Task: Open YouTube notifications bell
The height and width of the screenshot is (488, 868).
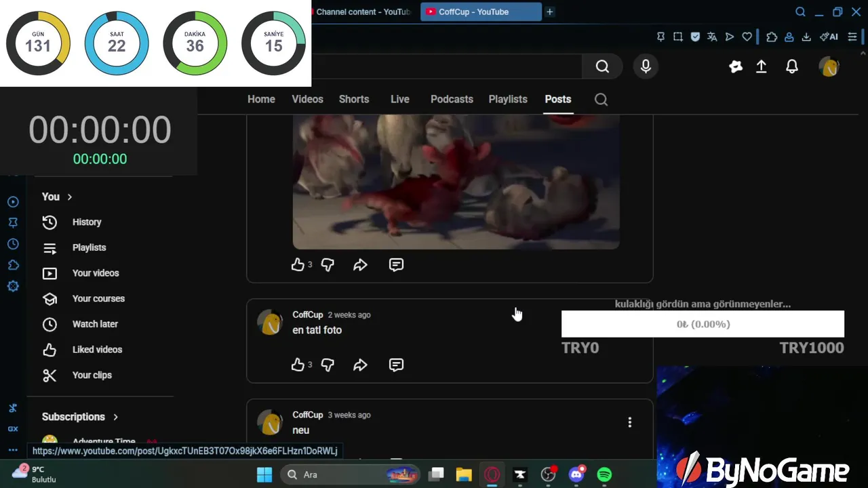Action: [x=791, y=66]
